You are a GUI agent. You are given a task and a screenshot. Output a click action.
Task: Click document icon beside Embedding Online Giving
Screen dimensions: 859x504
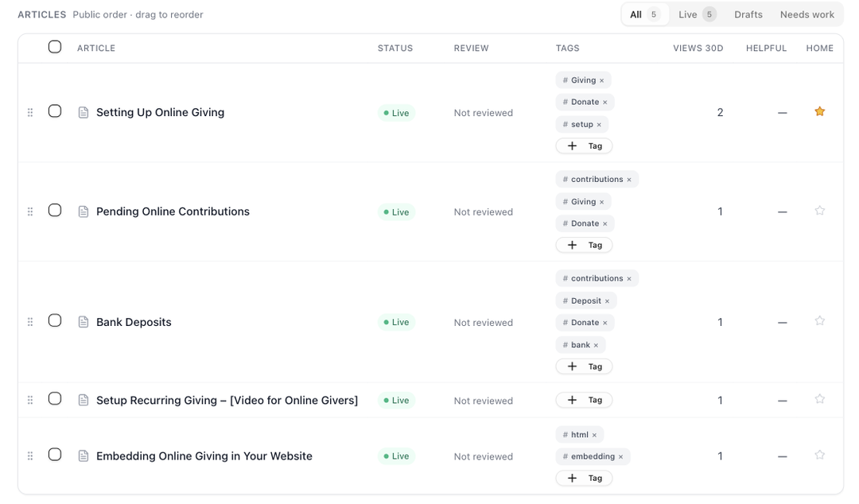point(84,456)
